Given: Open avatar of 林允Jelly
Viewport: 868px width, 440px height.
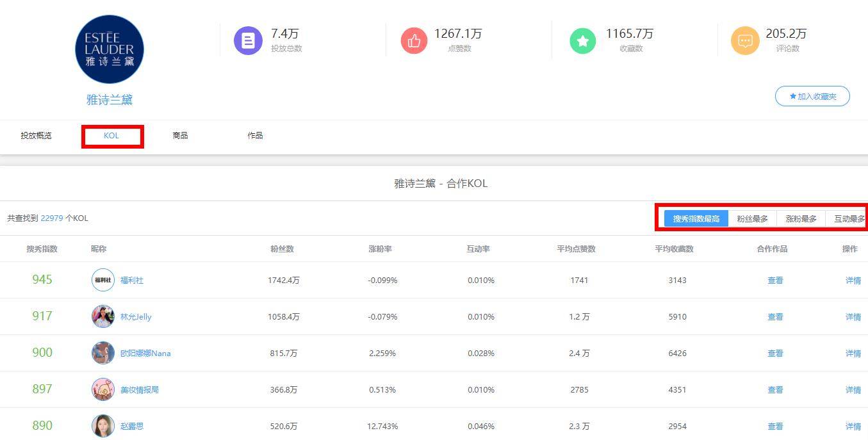Looking at the screenshot, I should 103,316.
